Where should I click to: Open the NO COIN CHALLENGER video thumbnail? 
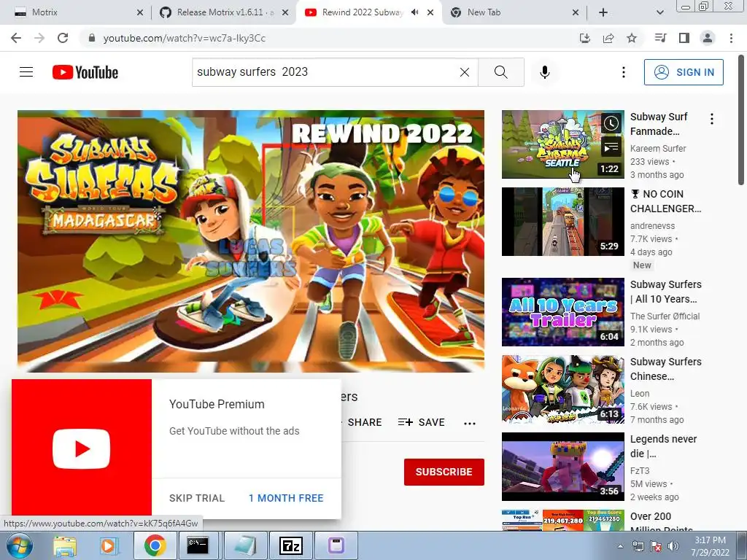pos(562,222)
